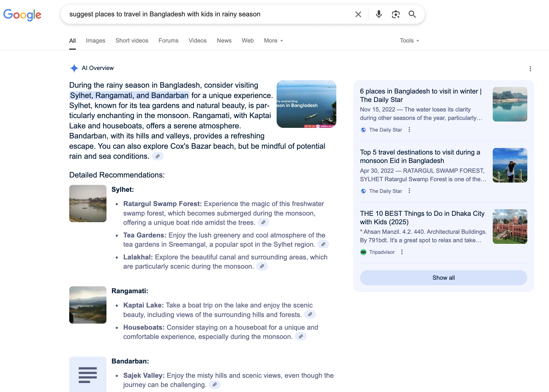Screen dimensions: 549x392
Task: Click the 'Kaptai Lake:' bold text
Action: [143, 305]
